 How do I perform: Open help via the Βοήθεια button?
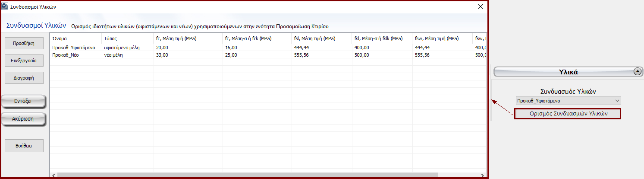pos(24,146)
